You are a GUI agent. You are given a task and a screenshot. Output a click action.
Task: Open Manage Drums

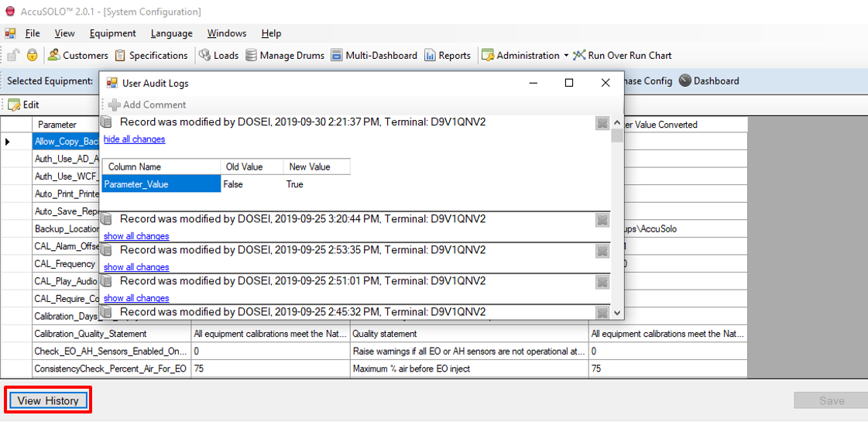pos(285,56)
